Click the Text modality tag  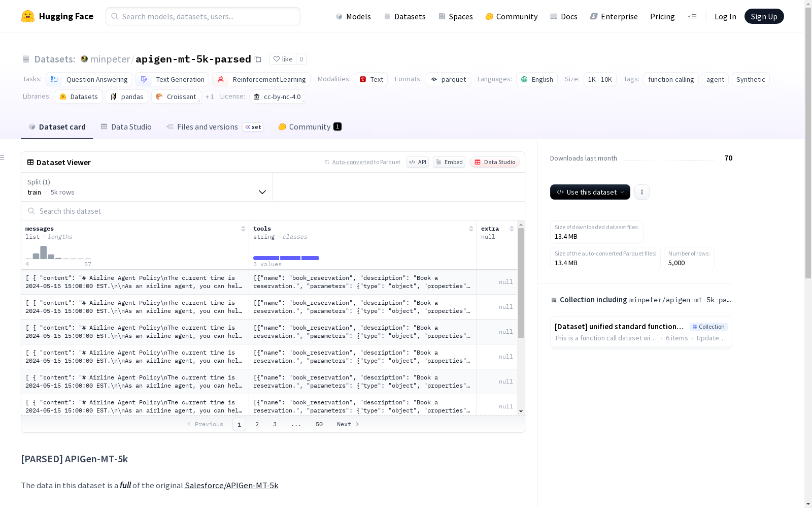(x=371, y=79)
